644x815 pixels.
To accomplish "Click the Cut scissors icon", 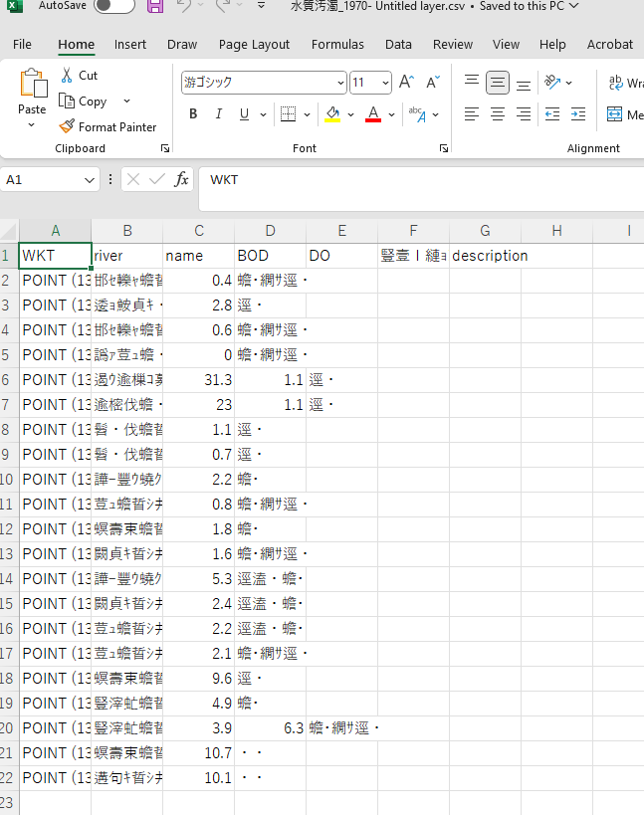I will pyautogui.click(x=67, y=76).
